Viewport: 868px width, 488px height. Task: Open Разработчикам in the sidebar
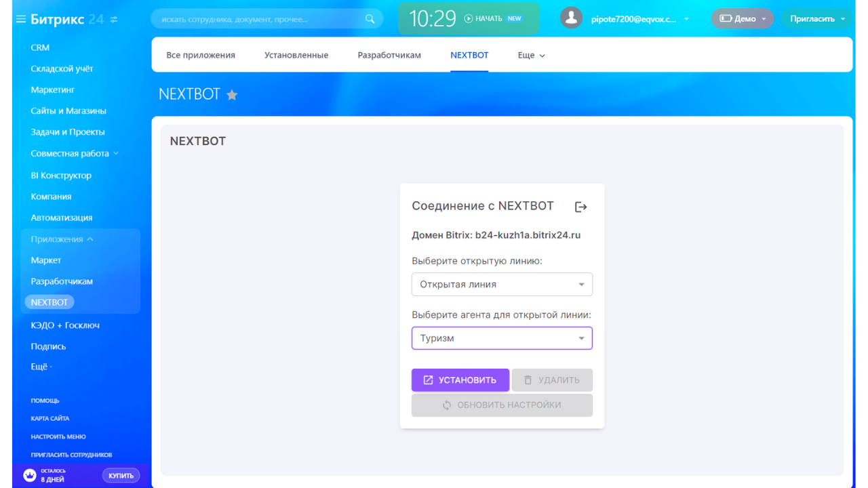tap(62, 281)
